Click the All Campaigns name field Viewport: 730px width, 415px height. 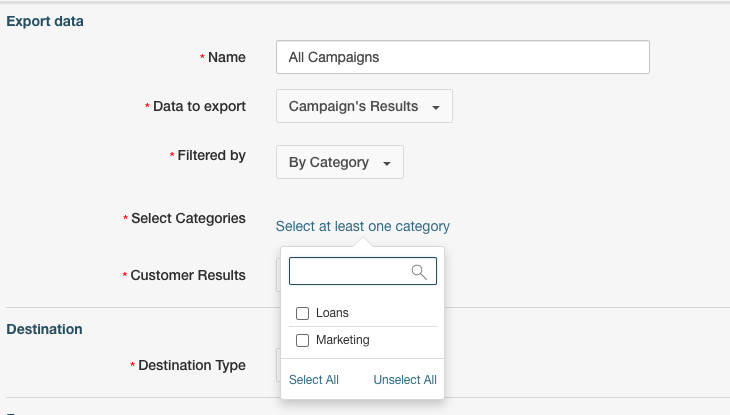point(463,57)
